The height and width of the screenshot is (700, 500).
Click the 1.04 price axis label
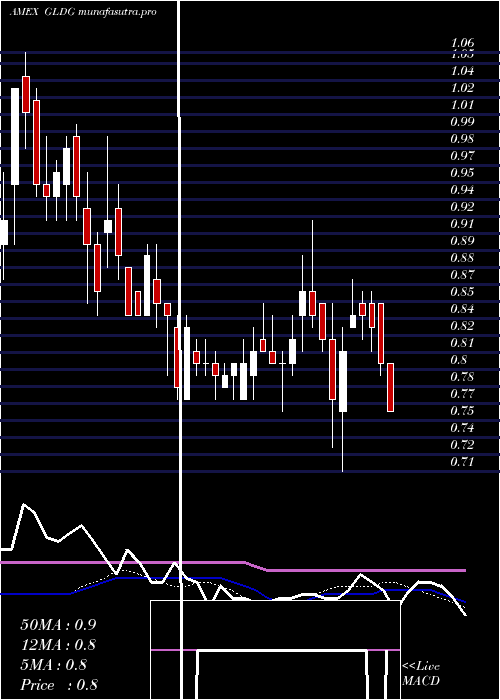pos(462,71)
